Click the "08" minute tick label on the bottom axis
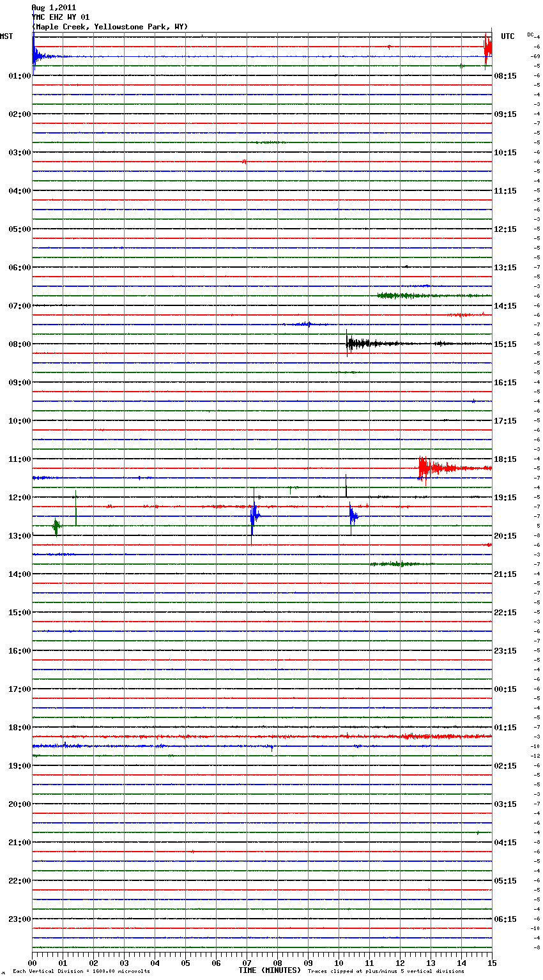This screenshot has width=543, height=980. pyautogui.click(x=277, y=963)
